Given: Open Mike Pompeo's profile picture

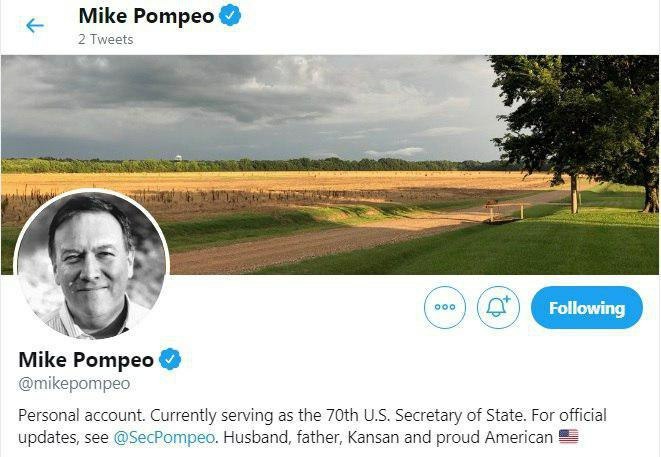Looking at the screenshot, I should pos(90,265).
